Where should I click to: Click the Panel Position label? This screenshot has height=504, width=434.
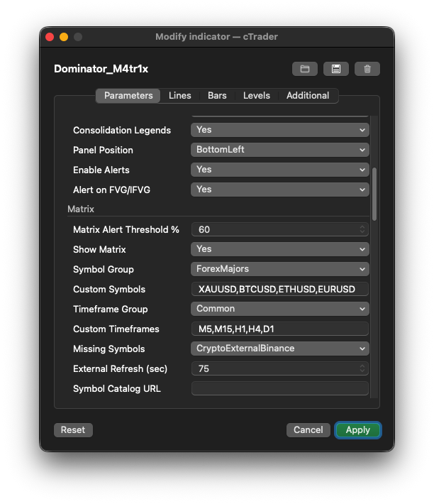pyautogui.click(x=103, y=150)
